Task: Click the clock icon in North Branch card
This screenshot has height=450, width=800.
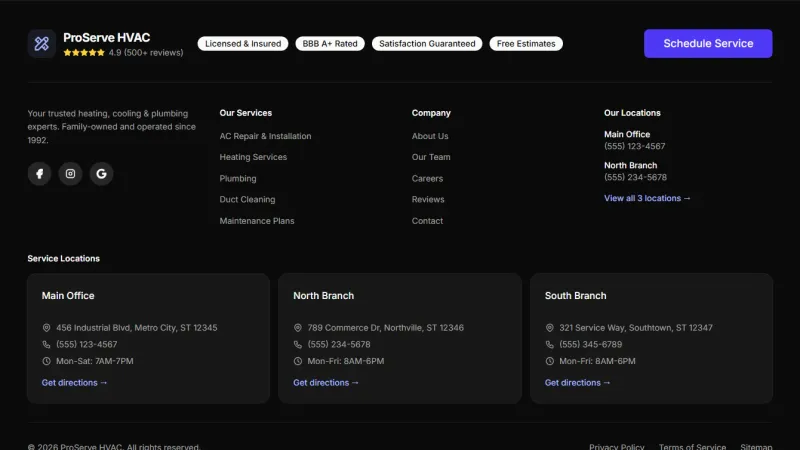Action: tap(298, 361)
